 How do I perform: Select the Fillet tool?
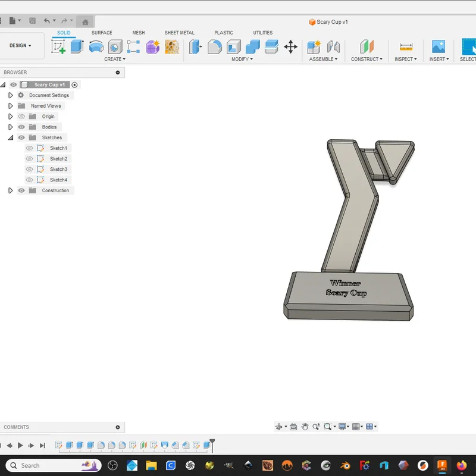[215, 47]
